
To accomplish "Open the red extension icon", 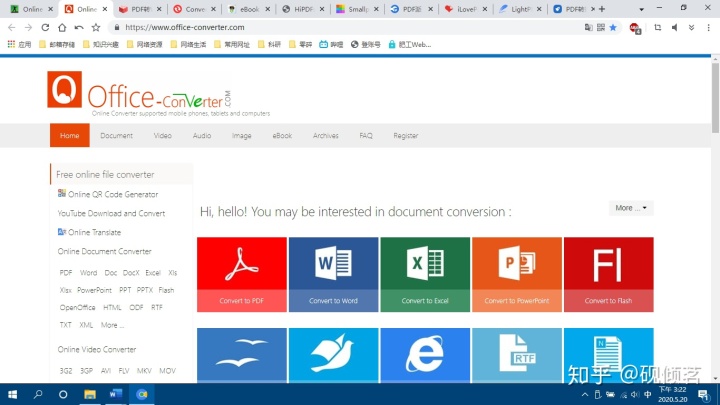I will (x=635, y=28).
